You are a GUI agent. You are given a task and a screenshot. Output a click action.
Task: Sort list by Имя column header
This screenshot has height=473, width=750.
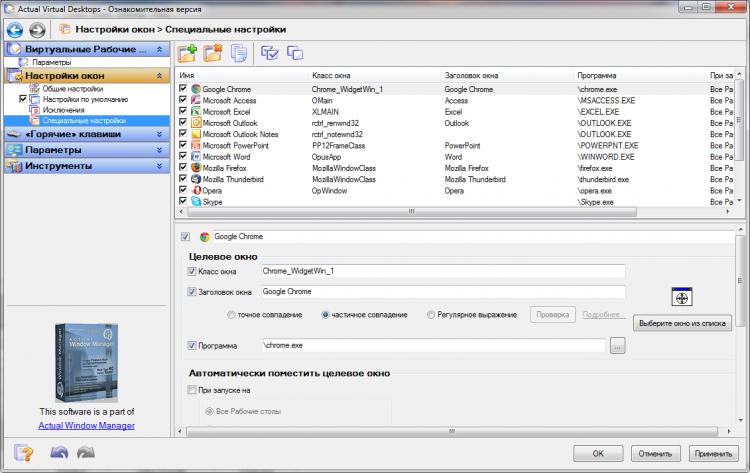pyautogui.click(x=243, y=76)
